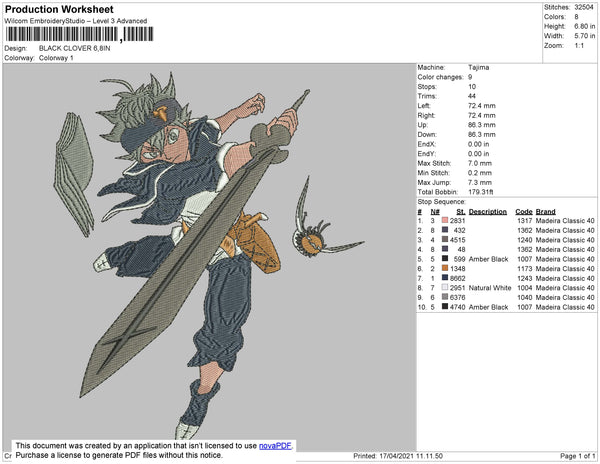Click the embroidery design preview image

pyautogui.click(x=209, y=257)
